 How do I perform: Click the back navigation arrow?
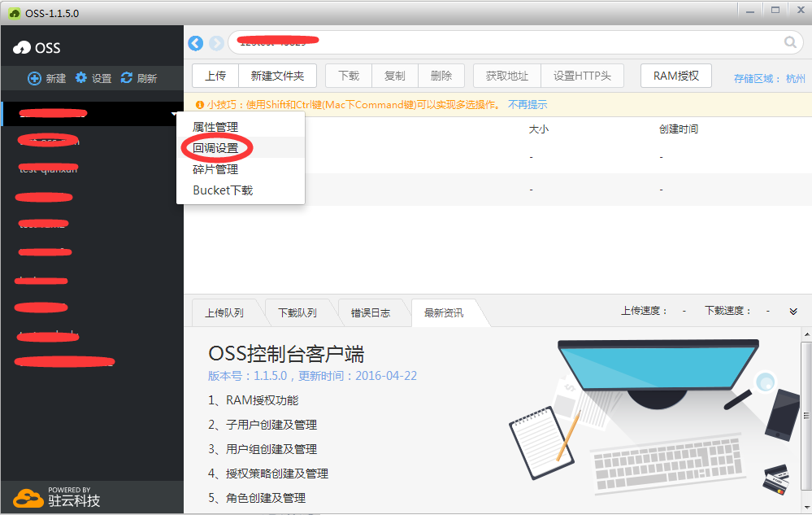click(x=196, y=43)
